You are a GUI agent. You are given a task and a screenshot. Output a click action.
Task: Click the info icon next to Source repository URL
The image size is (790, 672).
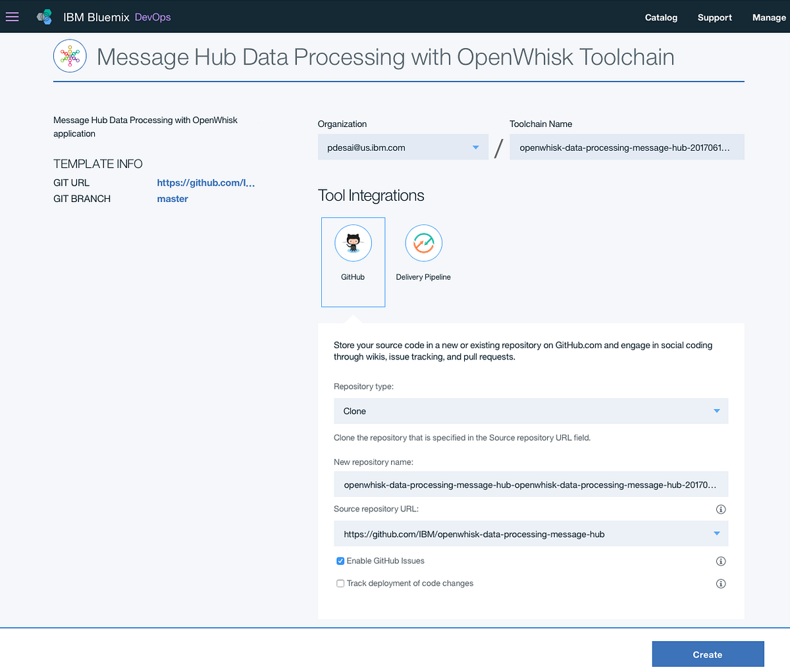(721, 509)
